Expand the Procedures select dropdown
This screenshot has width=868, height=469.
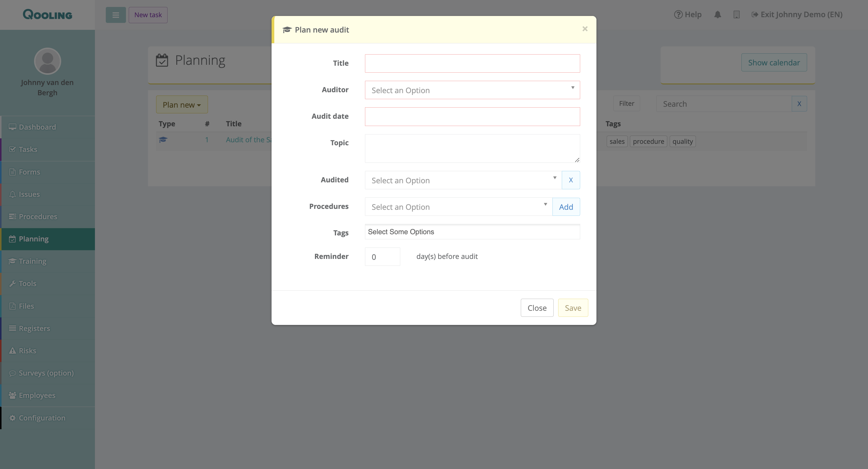point(458,206)
